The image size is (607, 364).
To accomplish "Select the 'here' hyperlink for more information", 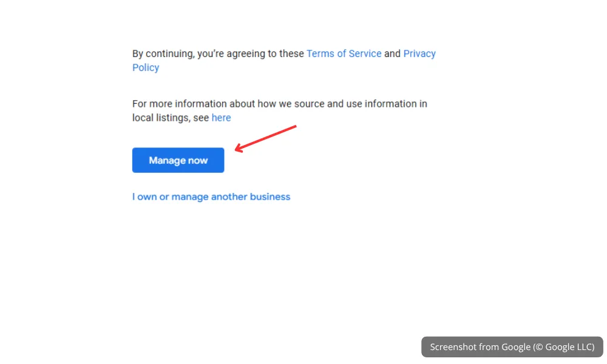I will tap(221, 117).
